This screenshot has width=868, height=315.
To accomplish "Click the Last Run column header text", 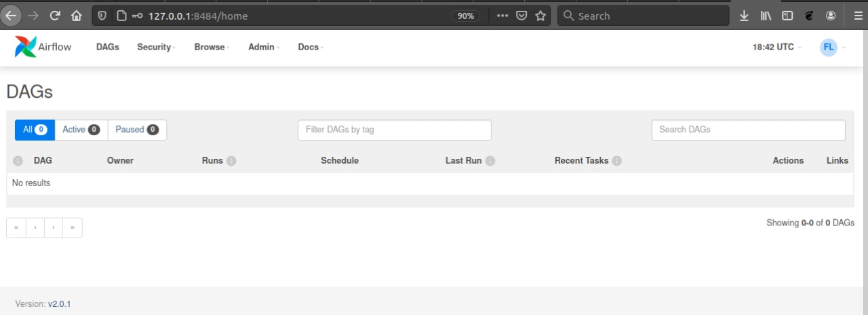I will point(463,161).
